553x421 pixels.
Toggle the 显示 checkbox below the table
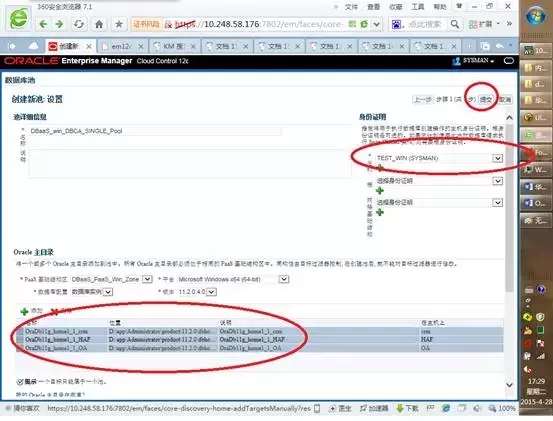tap(20, 382)
